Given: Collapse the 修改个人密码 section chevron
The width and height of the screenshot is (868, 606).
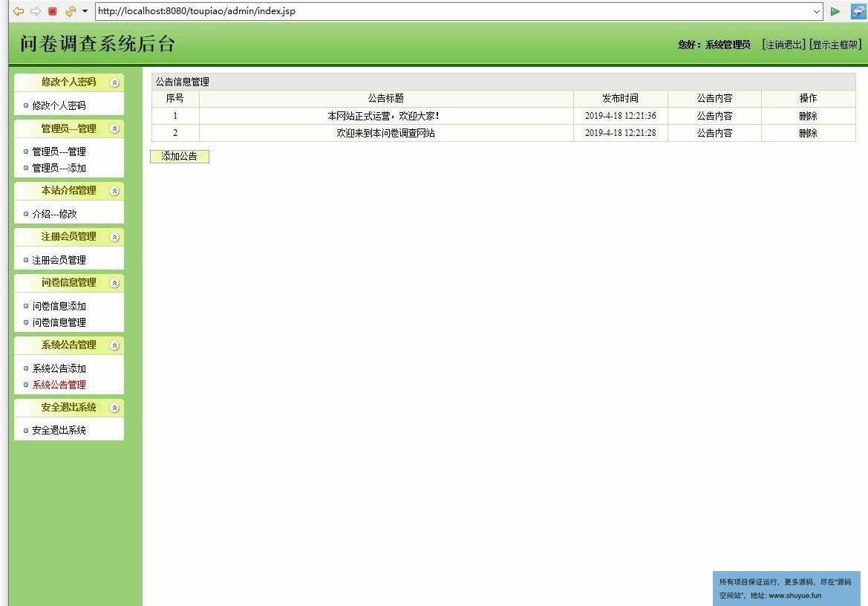Looking at the screenshot, I should [x=114, y=82].
